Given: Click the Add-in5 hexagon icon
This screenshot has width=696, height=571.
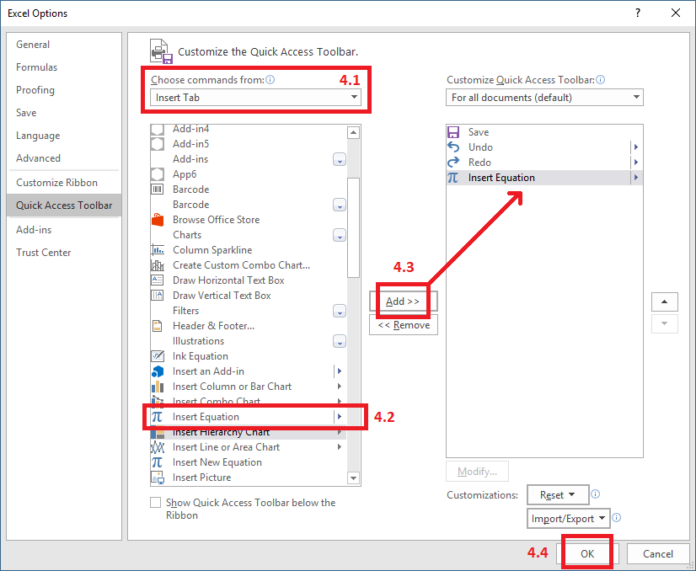Looking at the screenshot, I should (157, 144).
